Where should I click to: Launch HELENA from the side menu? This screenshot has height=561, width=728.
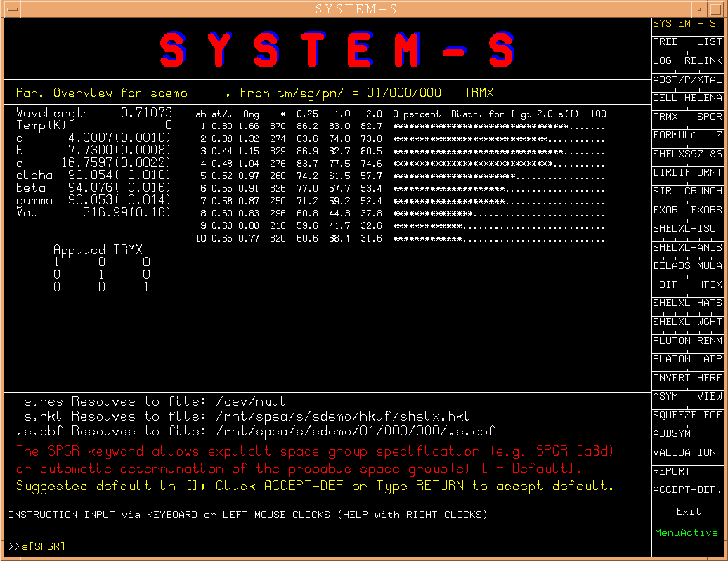703,98
